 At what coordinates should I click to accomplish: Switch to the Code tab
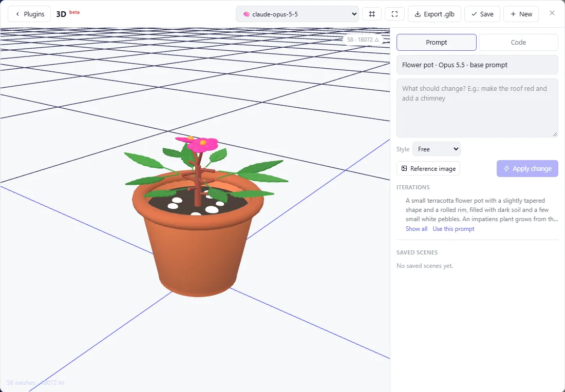518,43
